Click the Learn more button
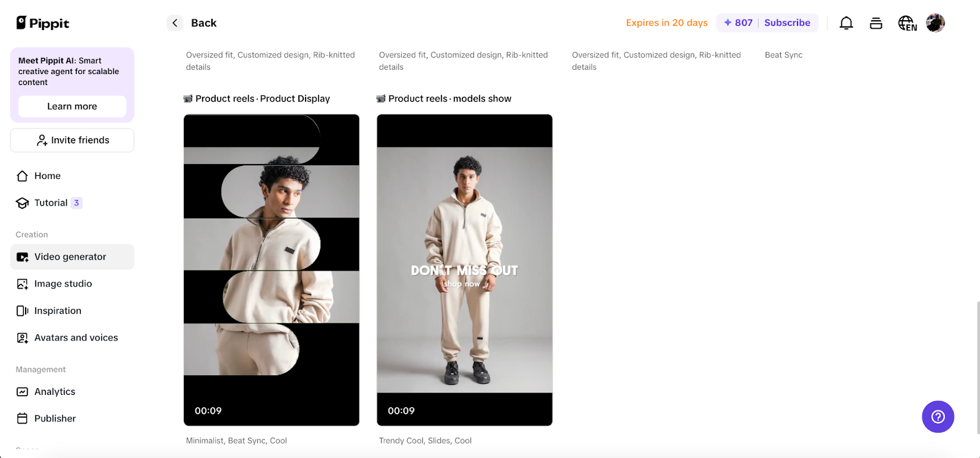The width and height of the screenshot is (980, 458). (x=72, y=107)
